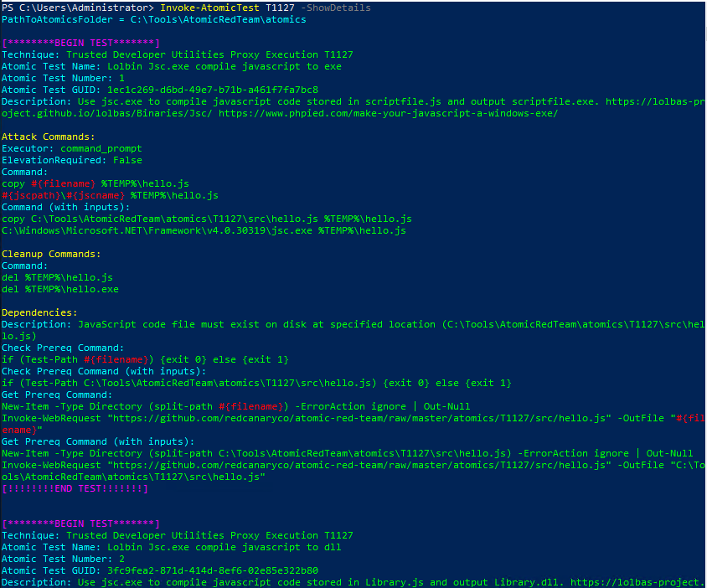The height and width of the screenshot is (588, 707).
Task: Click GUID 3fc9fea2-871d-414d-8ef6-02e85e322b80
Action: click(x=213, y=570)
